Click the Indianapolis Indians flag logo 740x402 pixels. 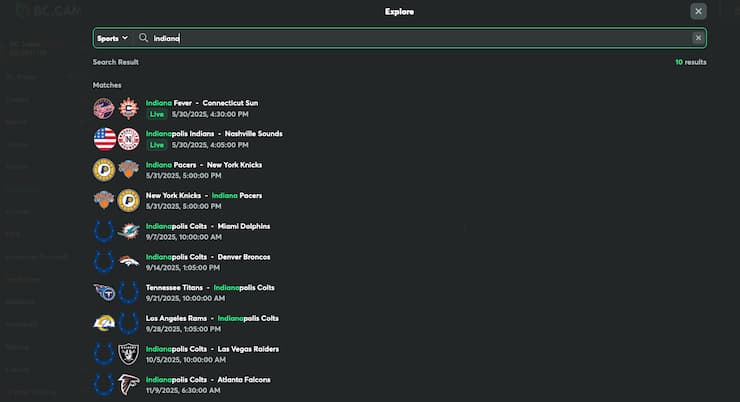click(104, 139)
